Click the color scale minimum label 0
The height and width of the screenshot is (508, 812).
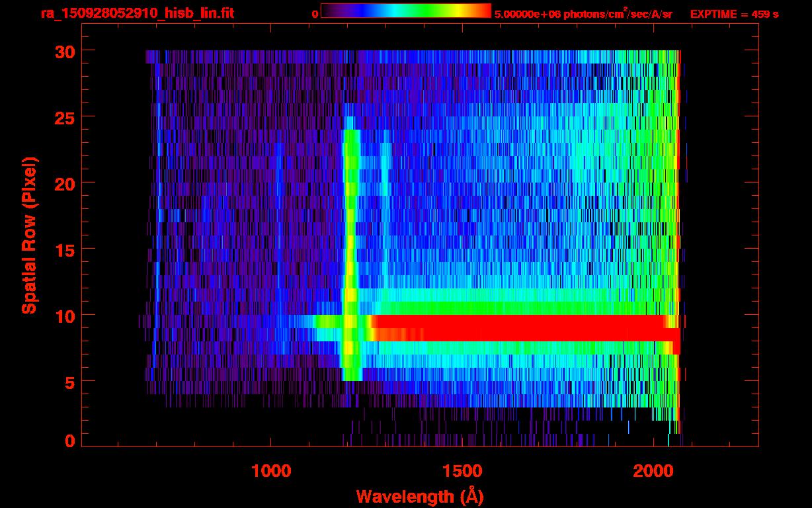(315, 15)
